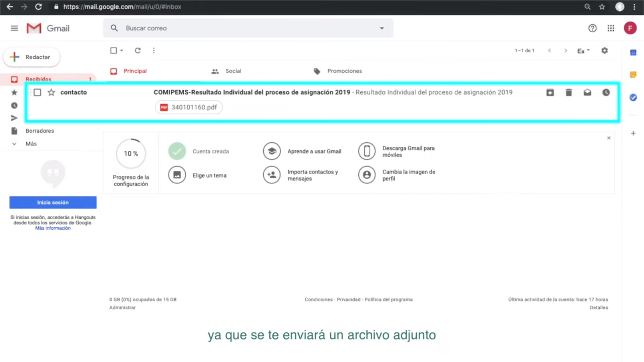
Task: Click the 10 % setup progress circle
Action: (131, 154)
